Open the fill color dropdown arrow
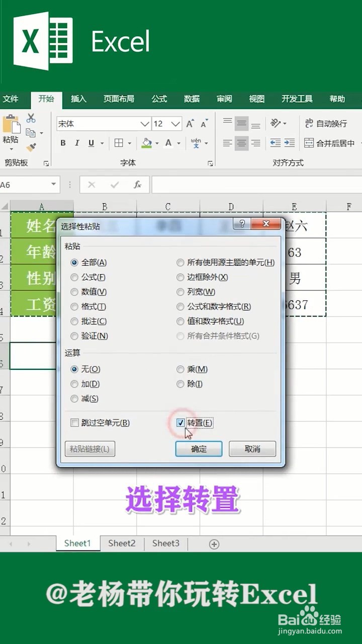 click(157, 143)
